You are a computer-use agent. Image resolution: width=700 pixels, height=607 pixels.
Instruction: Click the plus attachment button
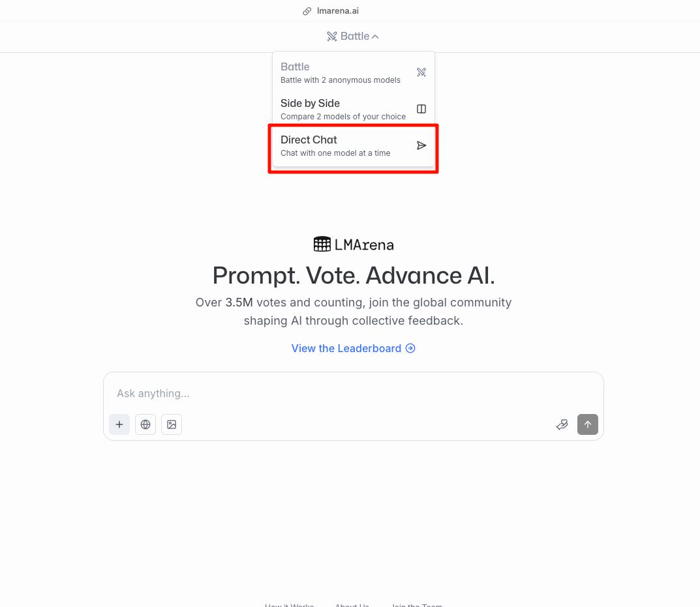click(x=119, y=424)
